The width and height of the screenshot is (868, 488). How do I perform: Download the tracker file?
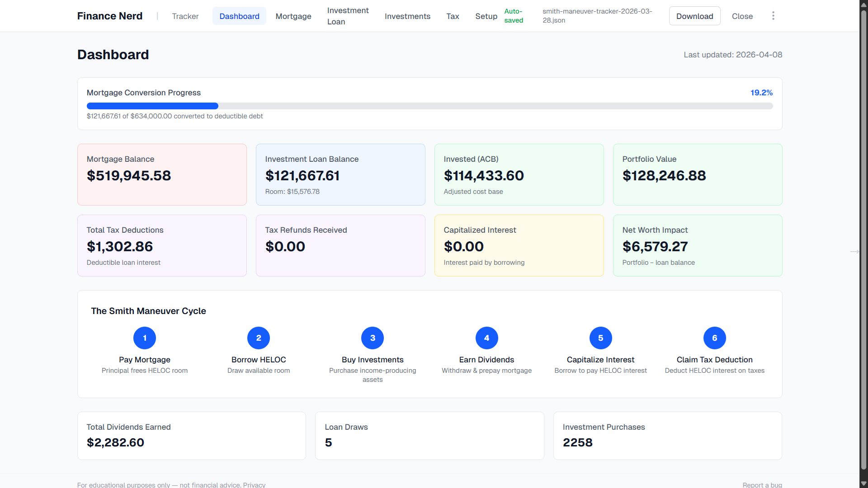(x=694, y=16)
